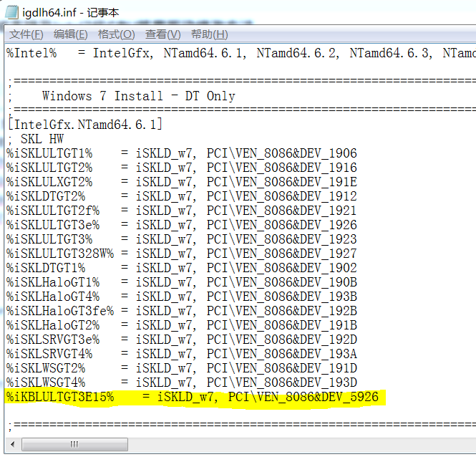
Task: Open the 查看(V) menu
Action: [162, 34]
